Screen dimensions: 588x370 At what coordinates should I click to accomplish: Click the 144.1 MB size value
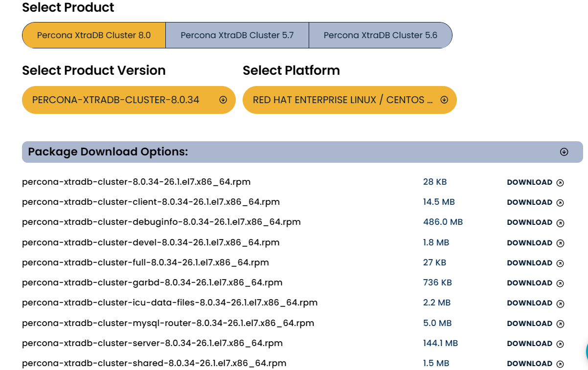pos(440,343)
